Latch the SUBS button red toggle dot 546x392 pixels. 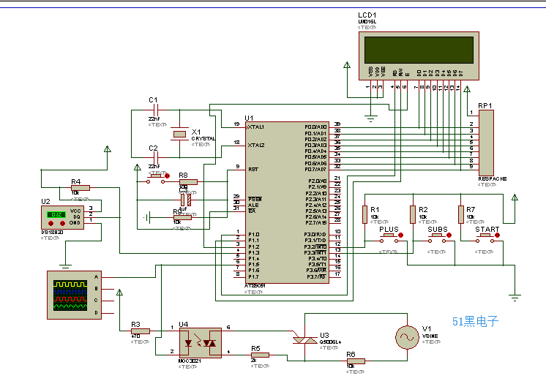[449, 235]
